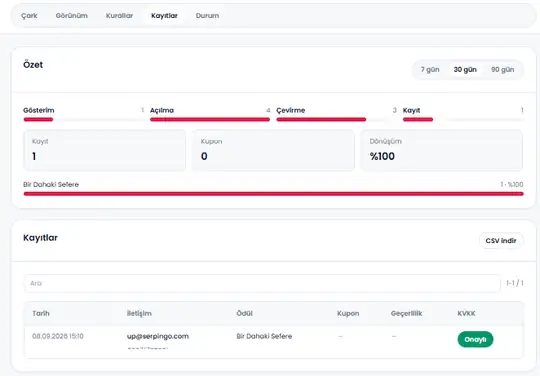
Task: Set summary range to 30 gün
Action: pos(465,70)
